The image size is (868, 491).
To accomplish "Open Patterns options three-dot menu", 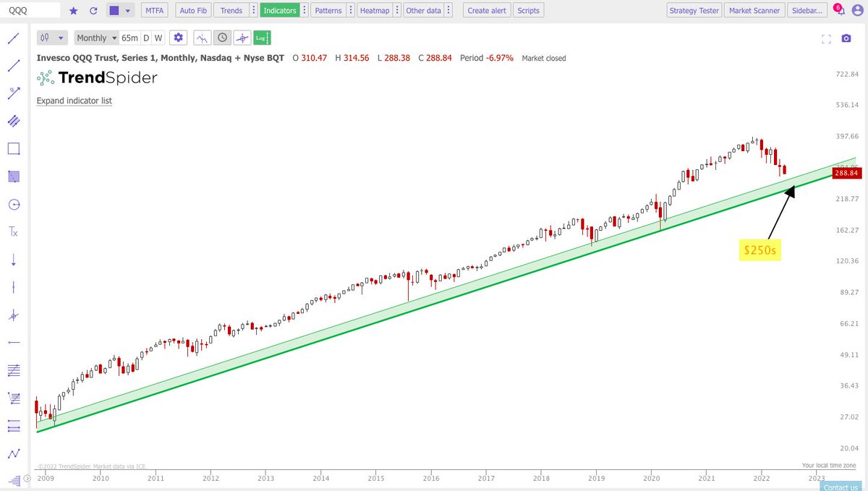I will coord(350,11).
